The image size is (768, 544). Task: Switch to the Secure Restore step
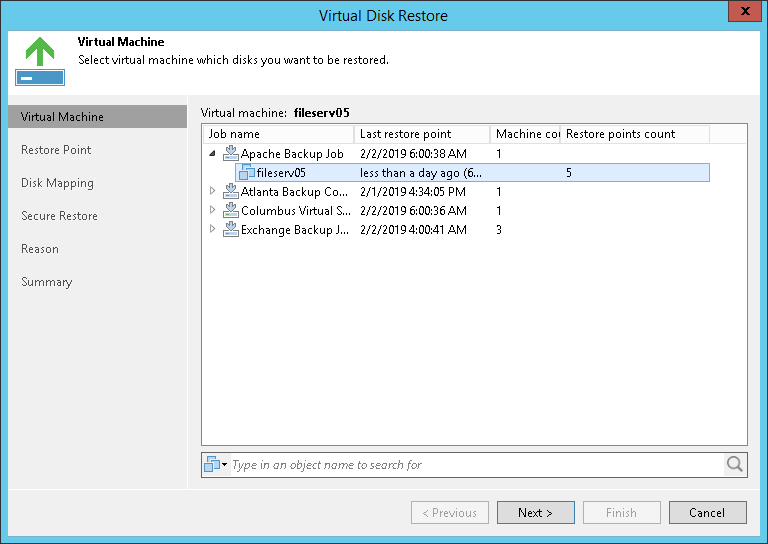tap(59, 216)
